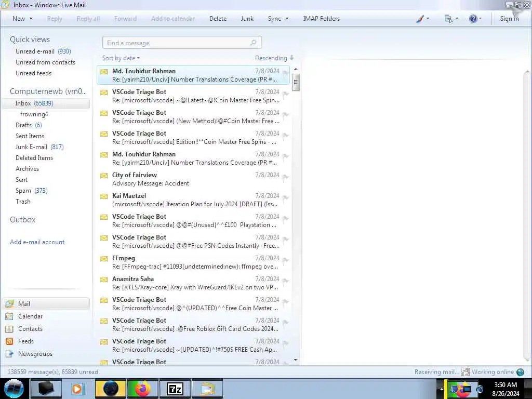The image size is (532, 399).
Task: Open the Windows Start orb
Action: (x=14, y=389)
